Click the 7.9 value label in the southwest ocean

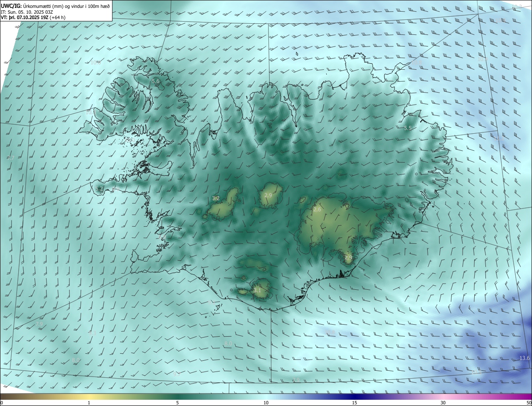pos(39,324)
